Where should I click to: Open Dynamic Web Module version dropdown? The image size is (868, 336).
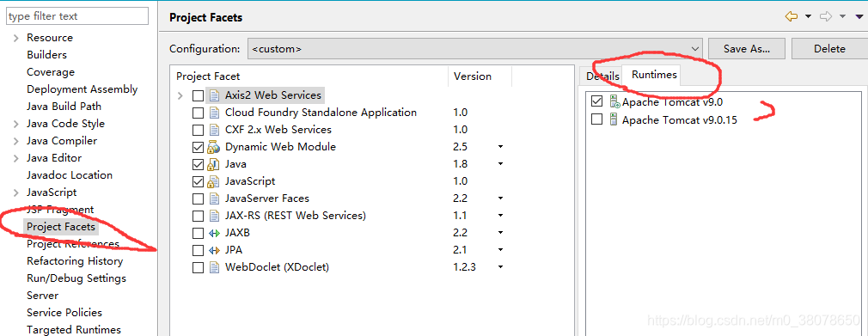(x=500, y=147)
